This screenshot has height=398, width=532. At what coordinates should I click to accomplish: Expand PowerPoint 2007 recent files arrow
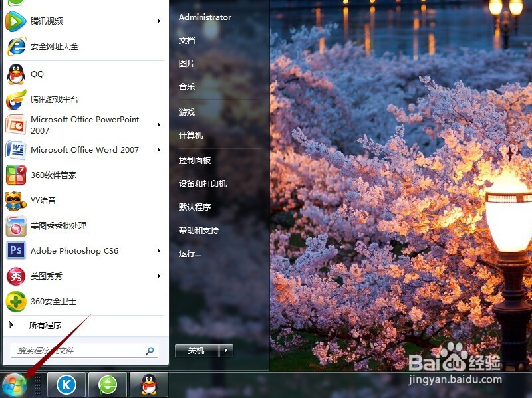click(x=159, y=125)
